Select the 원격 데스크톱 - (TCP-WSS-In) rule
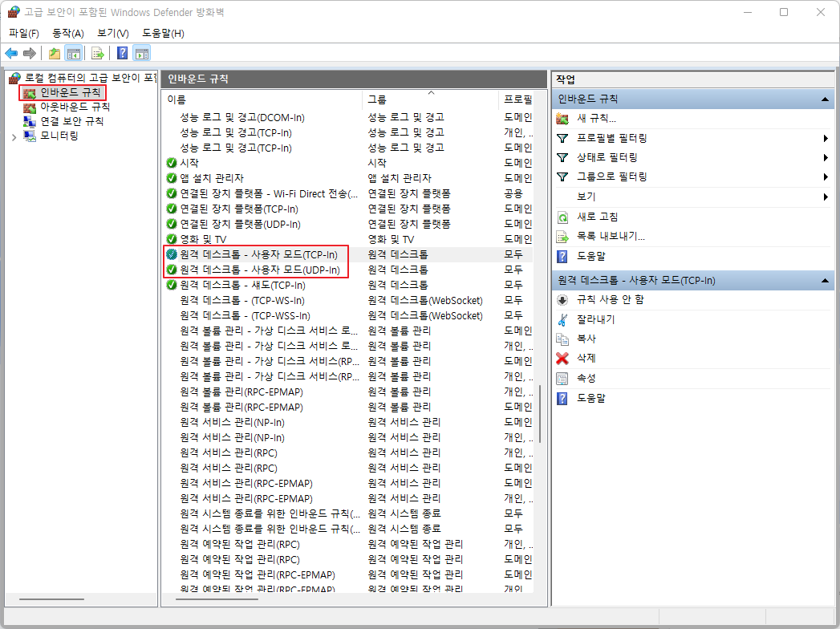Image resolution: width=840 pixels, height=629 pixels. click(x=246, y=315)
